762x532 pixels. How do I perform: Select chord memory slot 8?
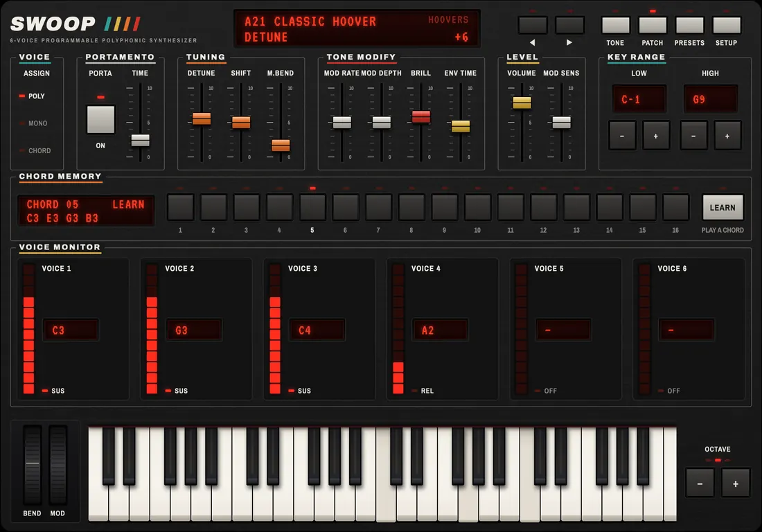pos(411,207)
